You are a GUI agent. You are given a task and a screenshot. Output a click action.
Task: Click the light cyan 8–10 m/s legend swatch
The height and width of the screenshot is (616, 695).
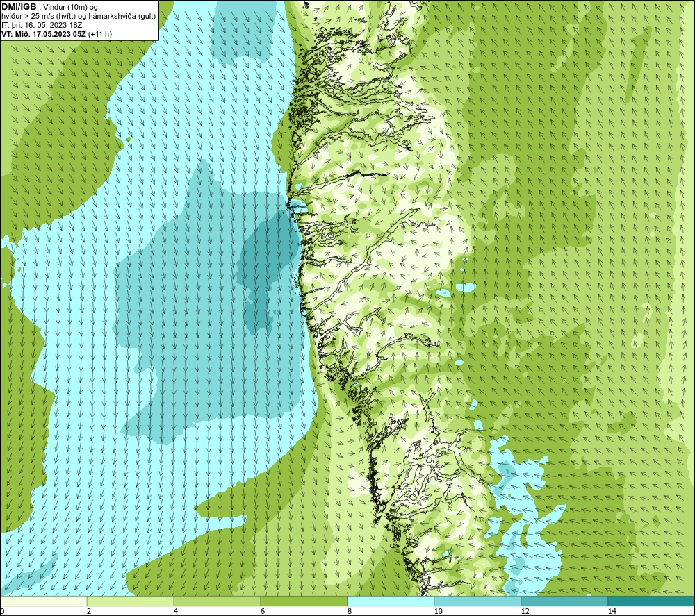coord(391,601)
